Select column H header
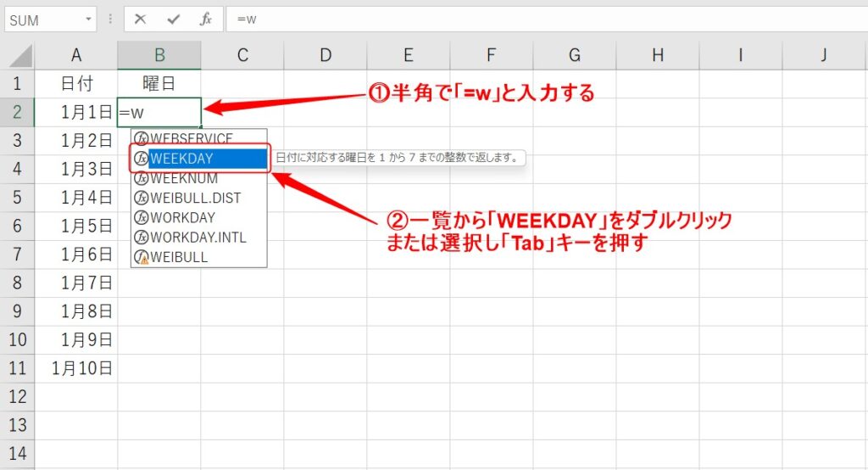Screen dimensions: 868x470 click(658, 55)
